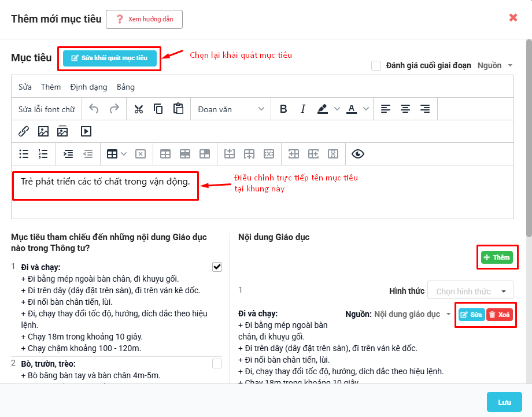532x417 pixels.
Task: Click the Preview eye icon
Action: tap(358, 154)
